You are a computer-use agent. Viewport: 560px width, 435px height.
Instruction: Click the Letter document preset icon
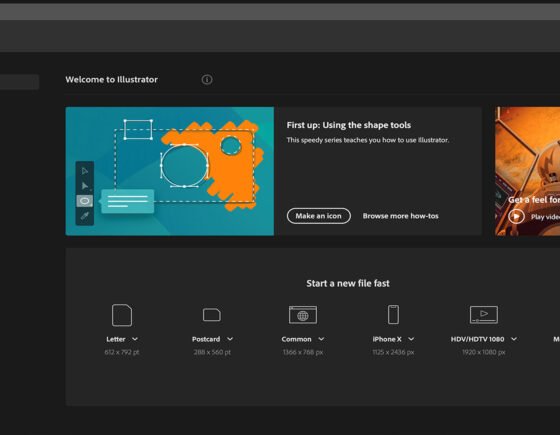(122, 315)
